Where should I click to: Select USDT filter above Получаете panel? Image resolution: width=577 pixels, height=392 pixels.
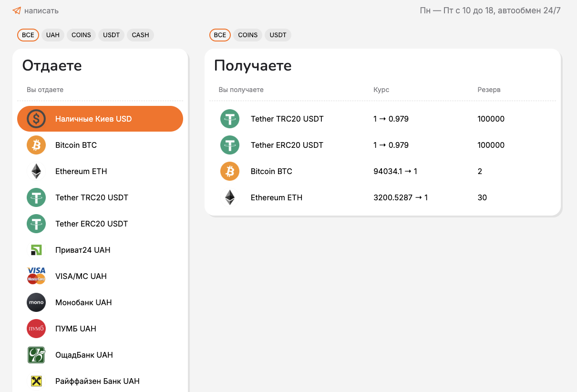pos(278,35)
